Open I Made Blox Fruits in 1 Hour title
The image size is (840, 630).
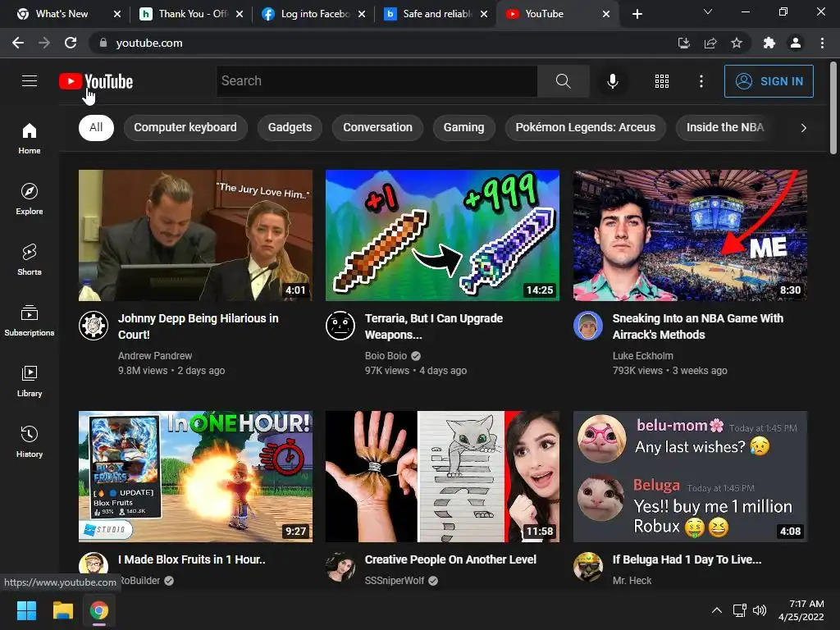[192, 559]
